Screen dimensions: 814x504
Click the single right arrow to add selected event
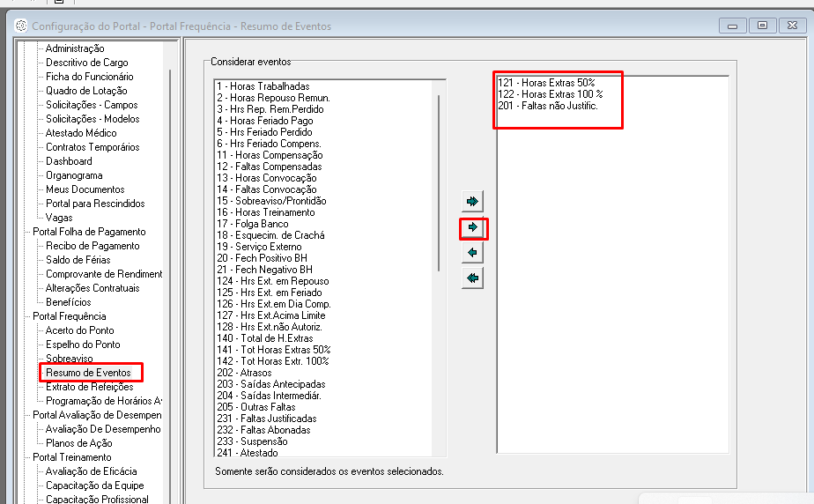click(x=473, y=228)
